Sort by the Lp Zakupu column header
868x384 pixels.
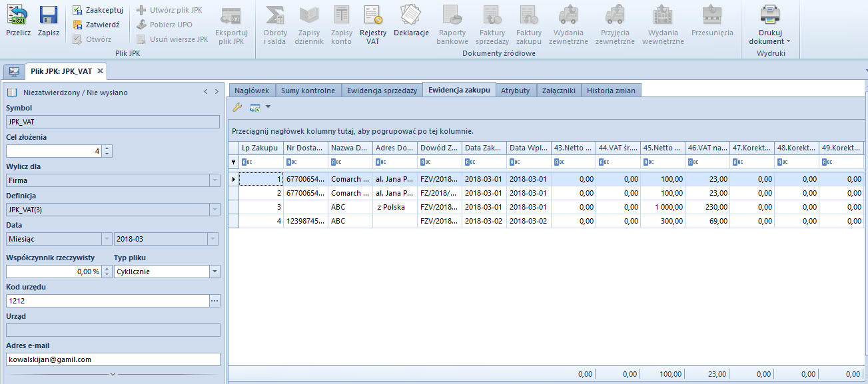tap(260, 148)
